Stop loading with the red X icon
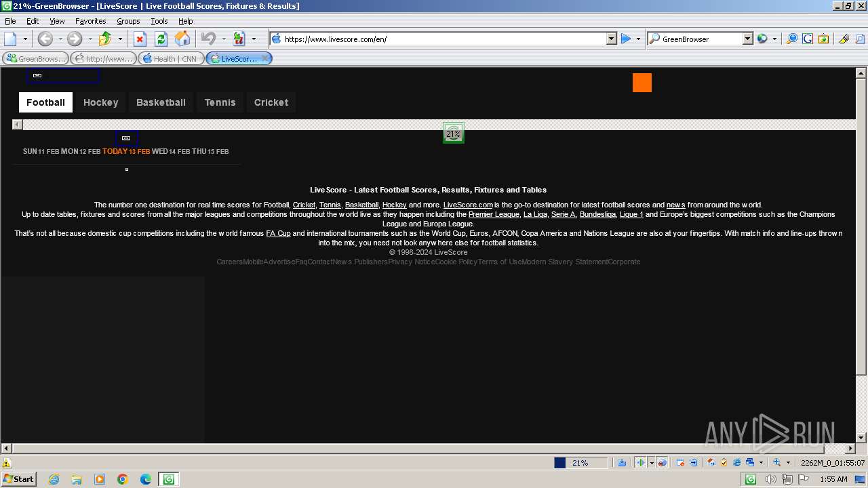The width and height of the screenshot is (868, 488). click(140, 39)
